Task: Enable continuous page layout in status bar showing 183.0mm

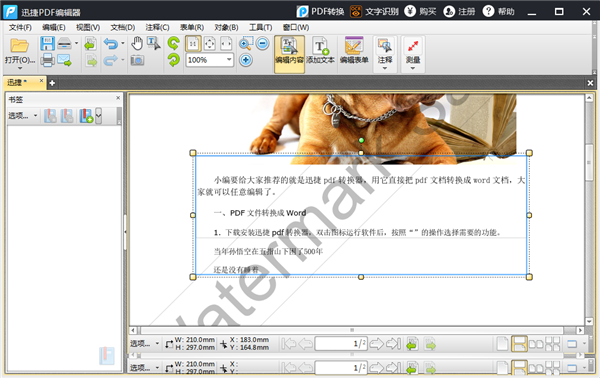Action: pyautogui.click(x=519, y=344)
